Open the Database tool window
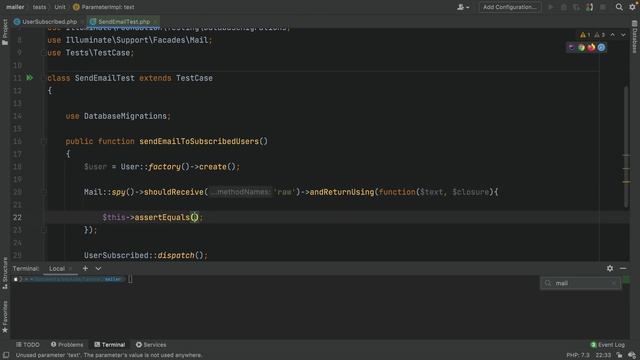The image size is (640, 360). point(635,37)
